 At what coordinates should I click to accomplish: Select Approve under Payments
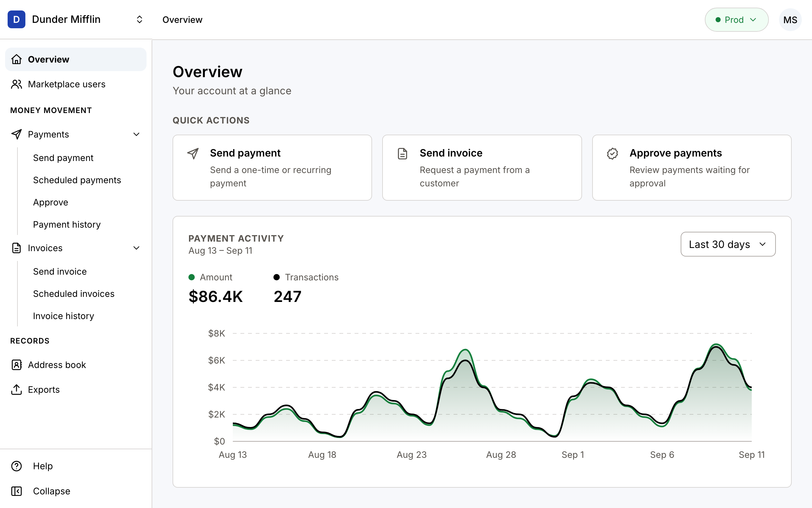[51, 202]
